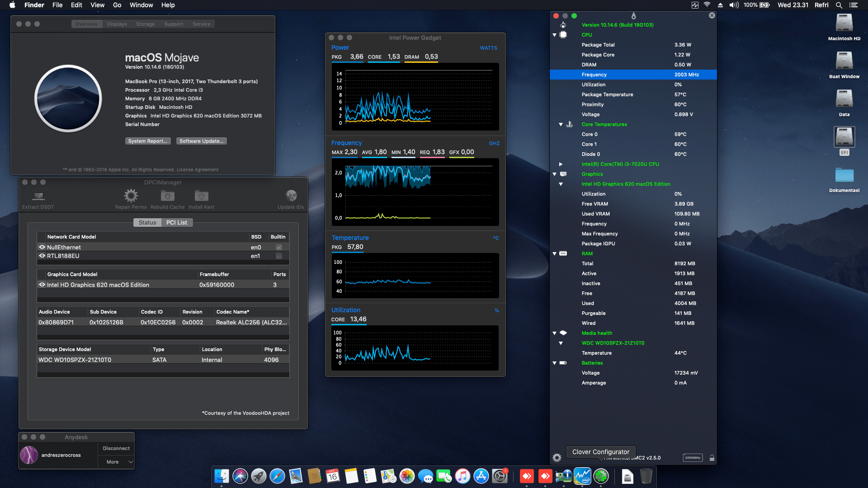
Task: Select Dokumentasi folder on desktop
Action: pyautogui.click(x=844, y=175)
